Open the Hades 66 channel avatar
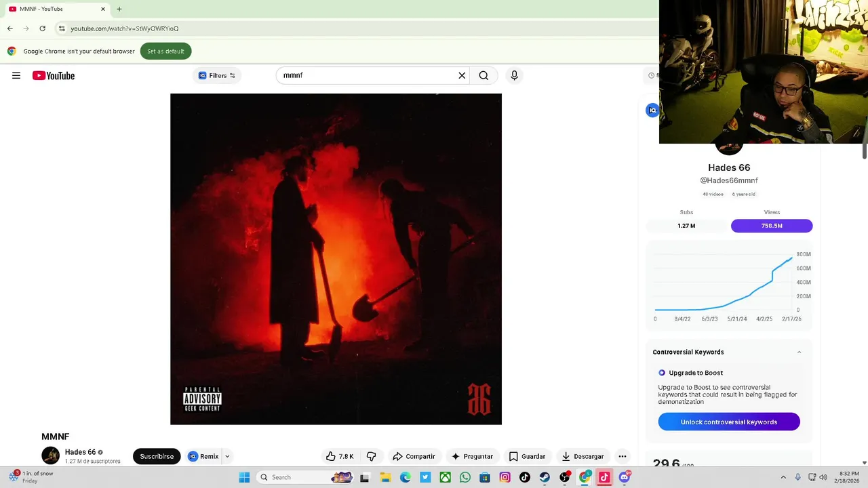Image resolution: width=868 pixels, height=488 pixels. coord(51,455)
